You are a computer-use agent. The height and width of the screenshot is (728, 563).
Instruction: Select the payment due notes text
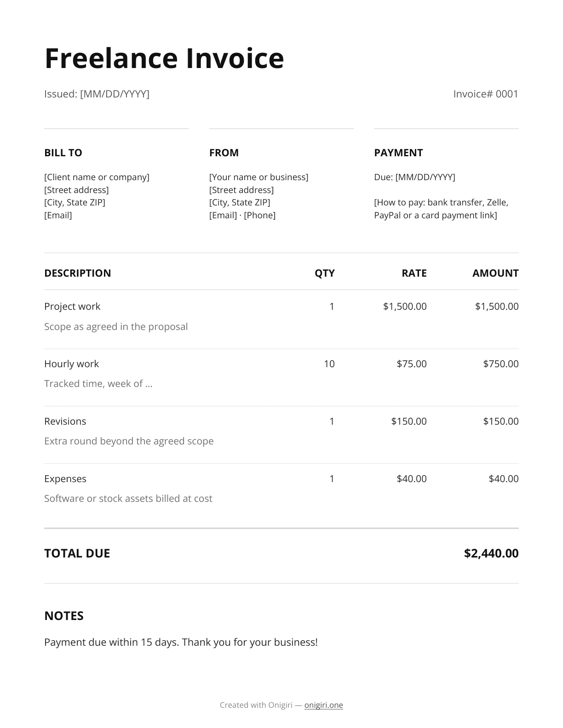point(181,642)
